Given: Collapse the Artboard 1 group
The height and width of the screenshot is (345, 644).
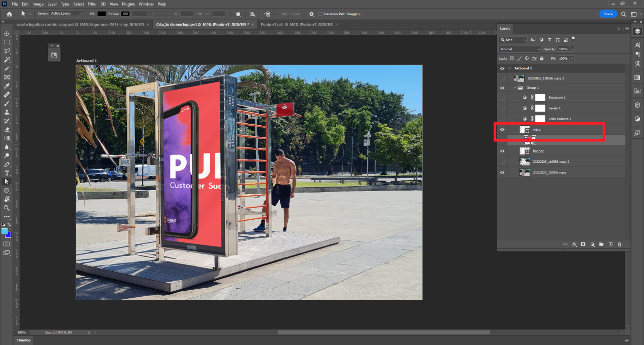Looking at the screenshot, I should [x=510, y=68].
